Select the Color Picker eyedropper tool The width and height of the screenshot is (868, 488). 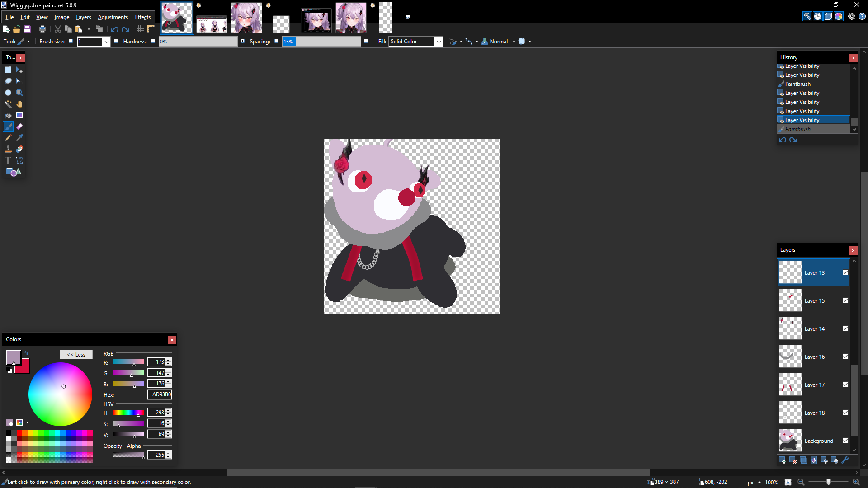(19, 138)
